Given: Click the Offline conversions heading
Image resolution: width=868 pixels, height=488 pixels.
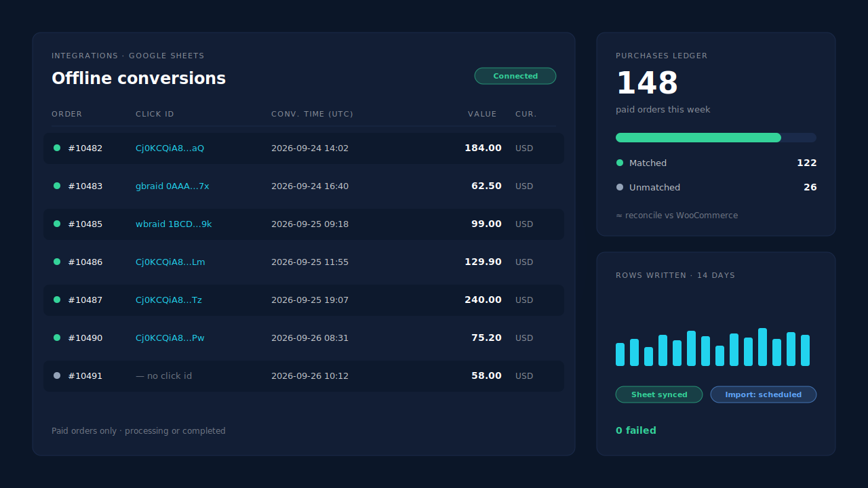Looking at the screenshot, I should pyautogui.click(x=138, y=79).
